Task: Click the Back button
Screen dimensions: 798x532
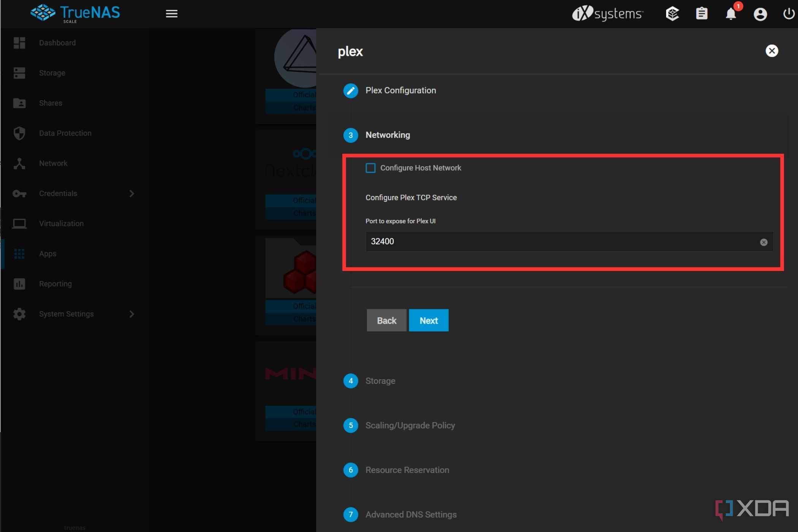Action: [386, 320]
